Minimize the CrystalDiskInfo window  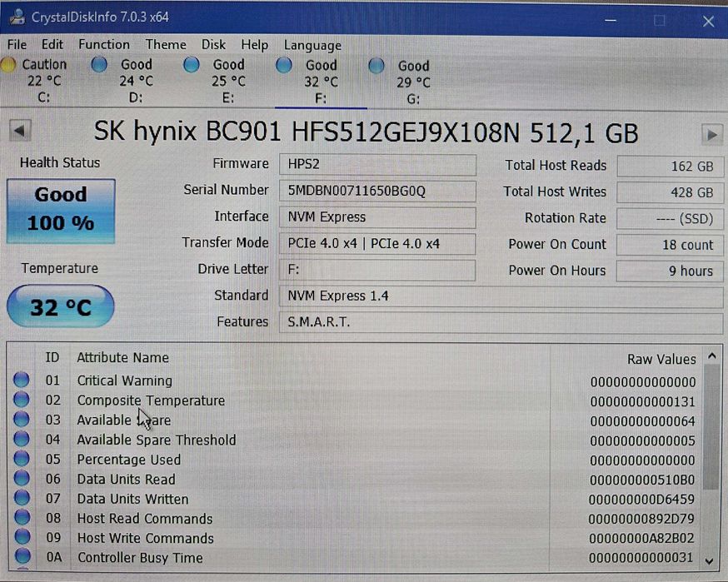pos(611,20)
